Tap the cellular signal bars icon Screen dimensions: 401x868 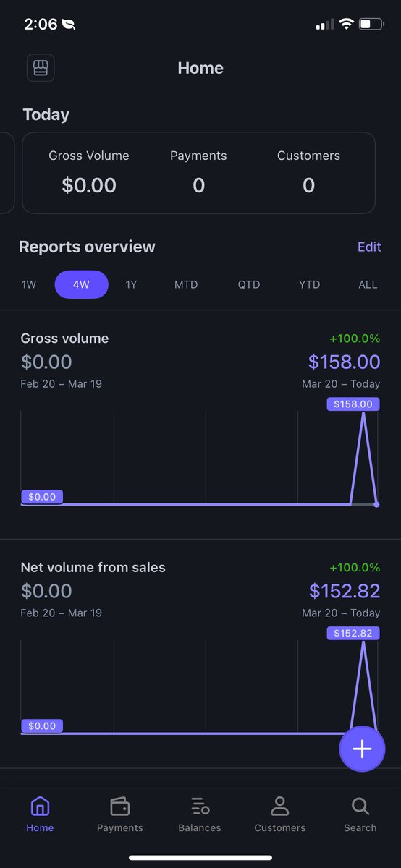[324, 25]
